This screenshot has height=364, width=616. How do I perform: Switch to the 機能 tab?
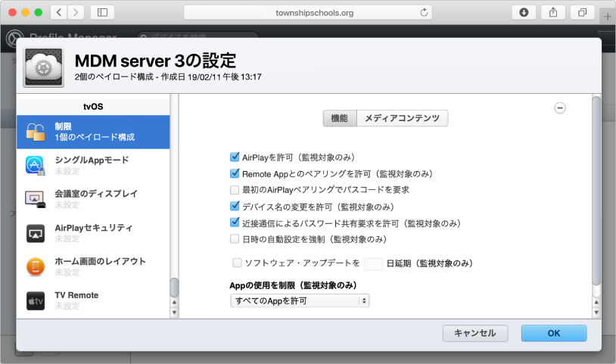coord(340,118)
